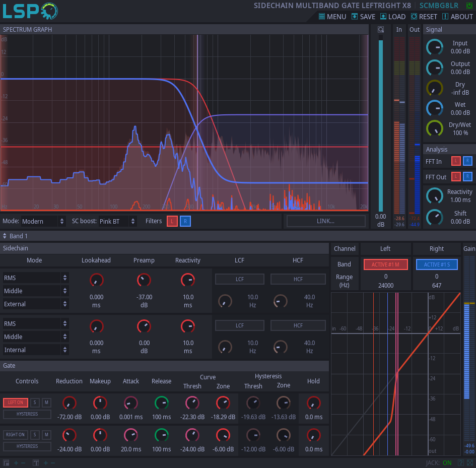The height and width of the screenshot is (468, 476).
Task: Click SAVE in the top bar
Action: (363, 17)
